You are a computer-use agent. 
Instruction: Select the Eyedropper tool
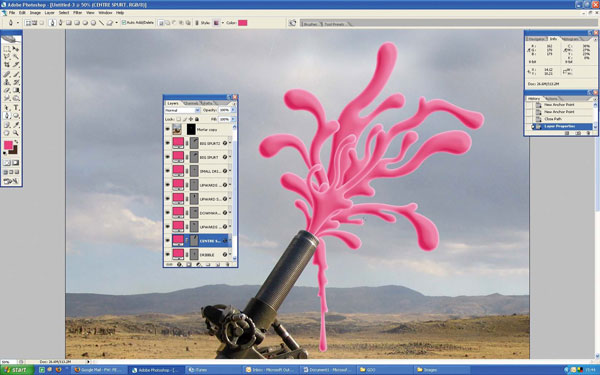(16, 124)
